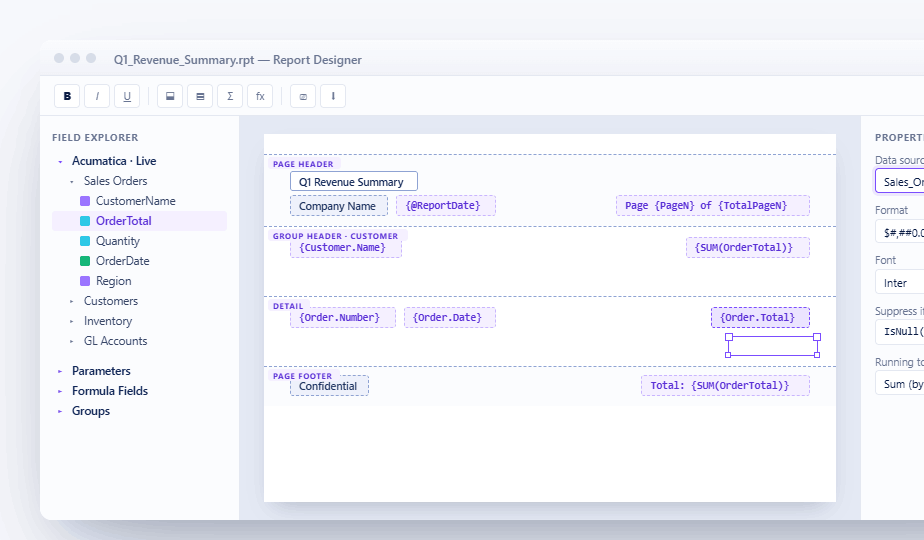Toggle italic formatting in the toolbar
The image size is (924, 540).
coord(97,96)
